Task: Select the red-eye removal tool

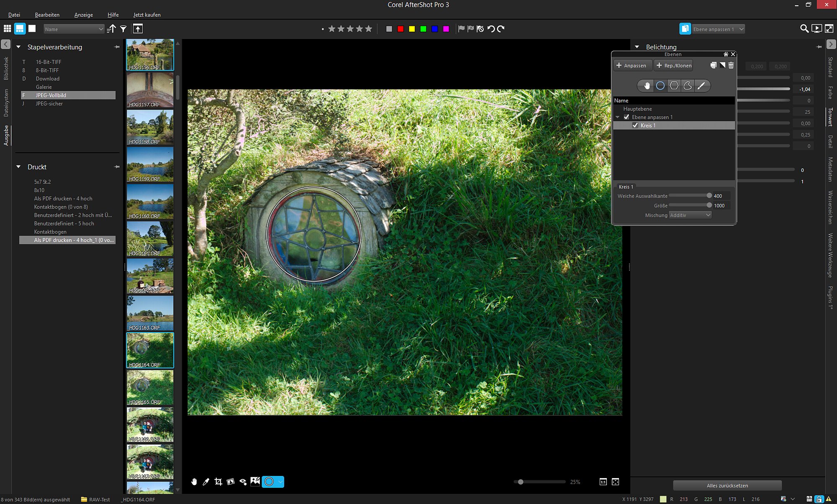Action: click(x=243, y=482)
